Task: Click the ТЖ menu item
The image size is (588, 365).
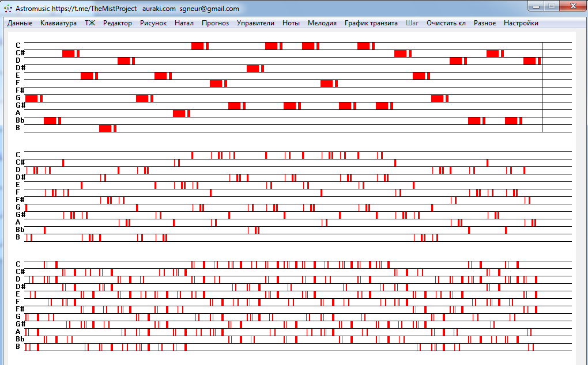Action: 90,23
